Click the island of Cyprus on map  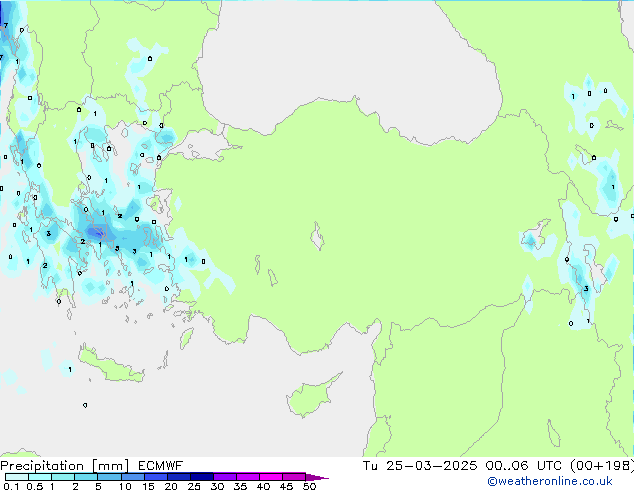309,397
